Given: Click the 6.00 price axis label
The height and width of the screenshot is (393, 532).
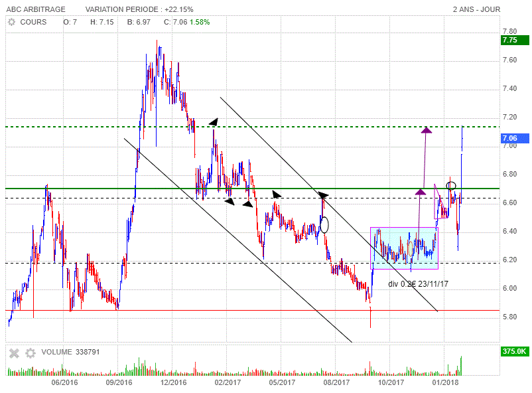Looking at the screenshot, I should click(x=509, y=288).
